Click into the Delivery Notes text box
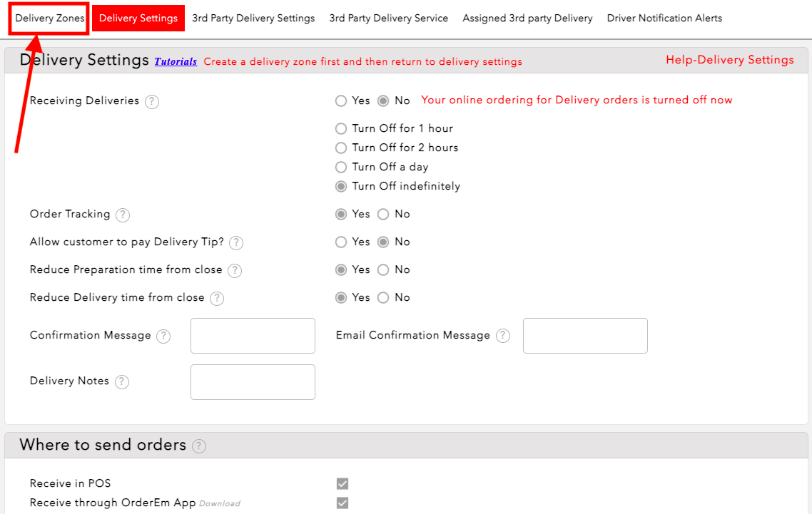The width and height of the screenshot is (812, 514). [x=253, y=382]
